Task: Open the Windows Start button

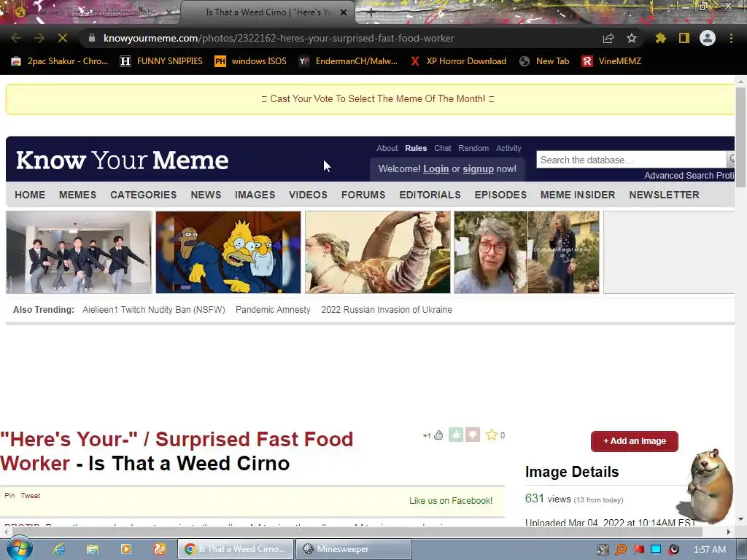Action: tap(19, 548)
